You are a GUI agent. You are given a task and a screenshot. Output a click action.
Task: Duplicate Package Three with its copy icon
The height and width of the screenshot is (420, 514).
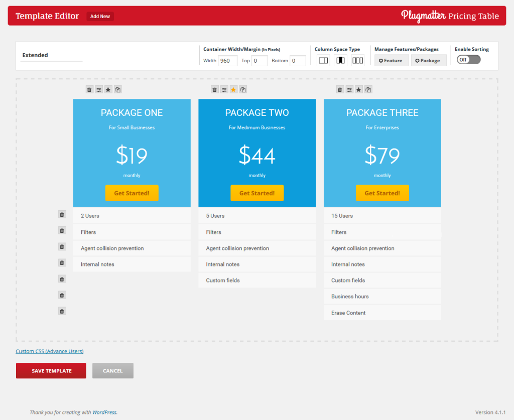(x=368, y=89)
